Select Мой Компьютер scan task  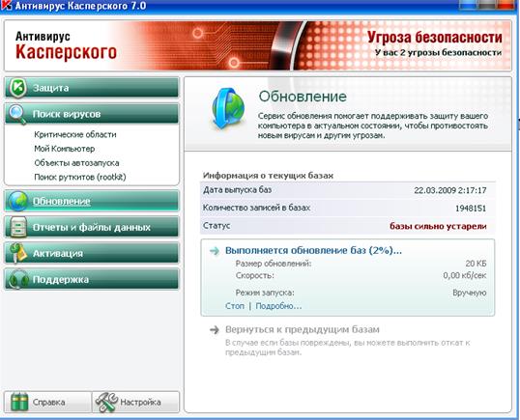[65, 149]
